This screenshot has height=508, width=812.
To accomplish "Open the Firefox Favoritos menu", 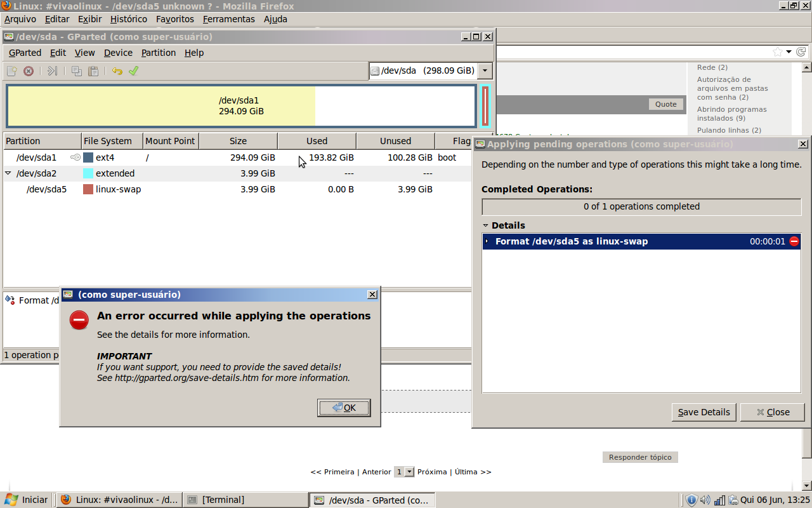I will point(175,19).
